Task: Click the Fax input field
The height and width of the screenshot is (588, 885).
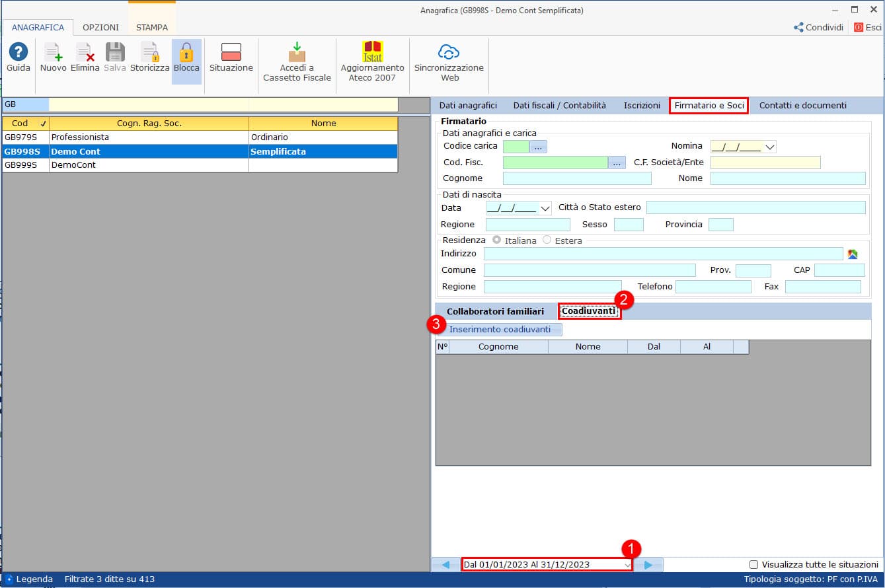Action: coord(823,287)
